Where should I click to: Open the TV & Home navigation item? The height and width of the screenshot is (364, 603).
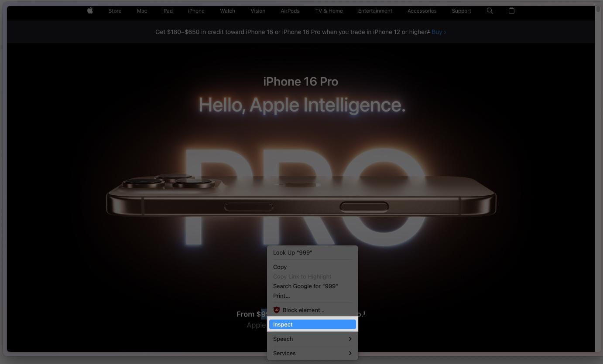point(329,11)
